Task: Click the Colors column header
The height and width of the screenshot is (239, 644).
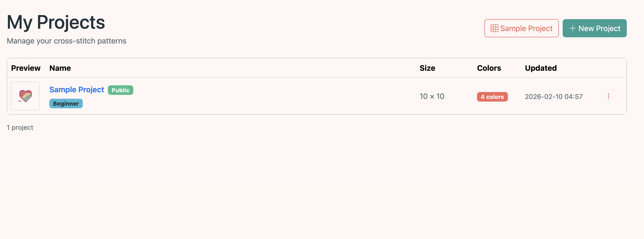Action: point(489,68)
